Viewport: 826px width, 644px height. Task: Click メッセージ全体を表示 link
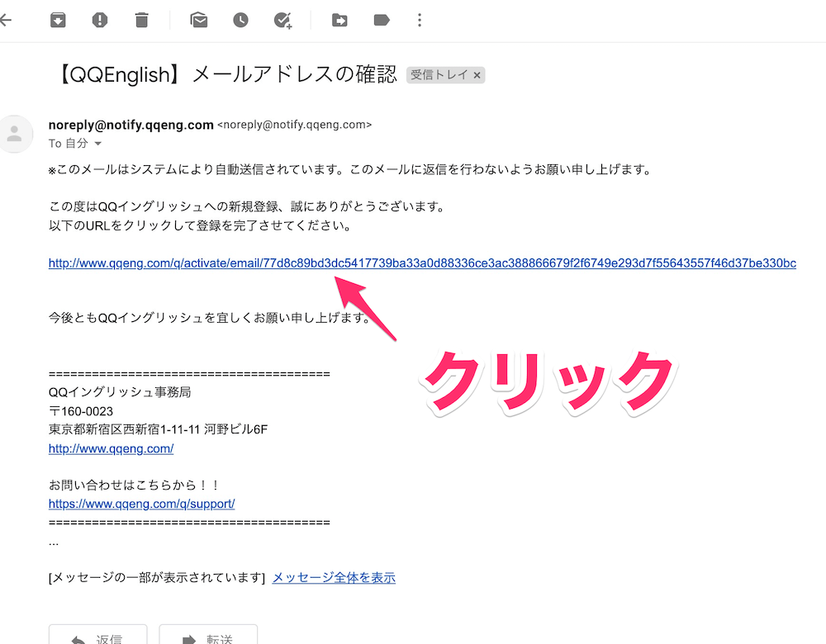tap(334, 578)
